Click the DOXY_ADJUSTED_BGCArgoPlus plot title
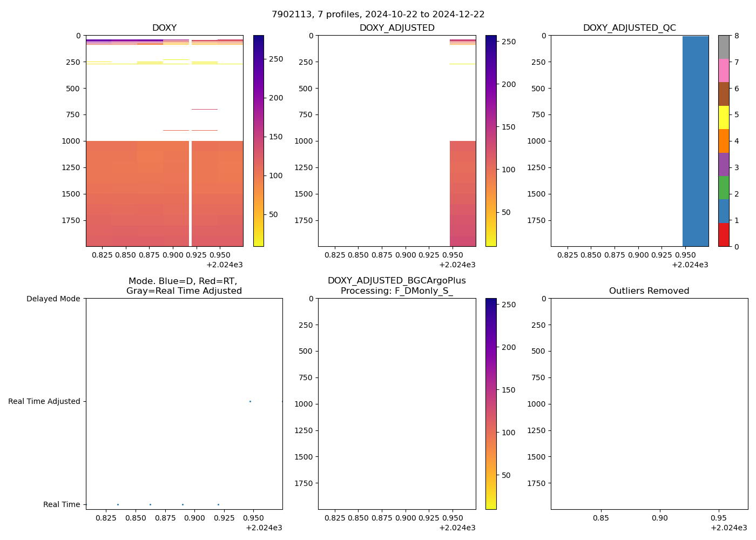This screenshot has height=540, width=756. 396,286
